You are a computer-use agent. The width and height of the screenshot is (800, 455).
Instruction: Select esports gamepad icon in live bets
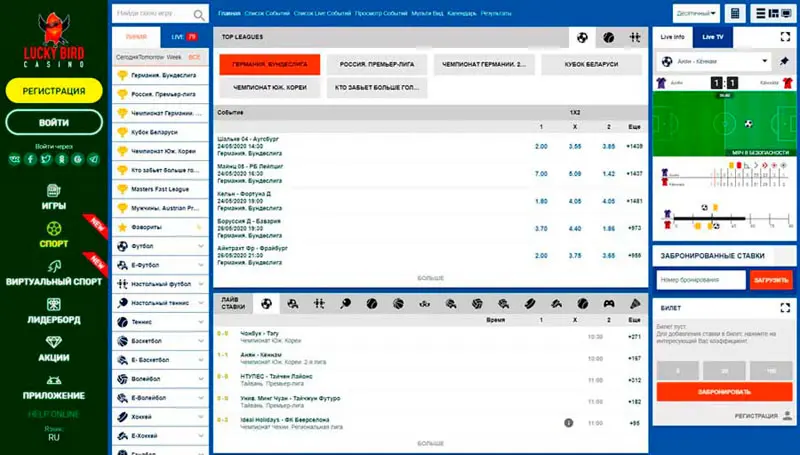[x=607, y=302]
